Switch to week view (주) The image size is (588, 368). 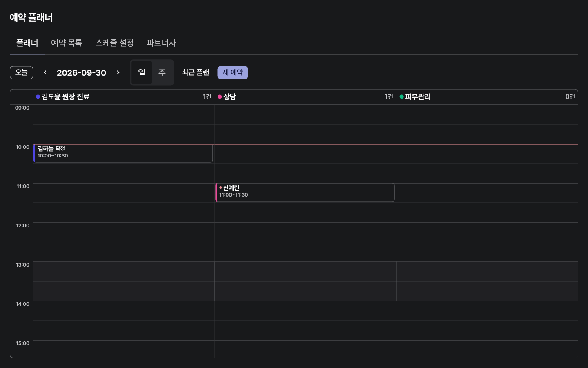tap(162, 72)
